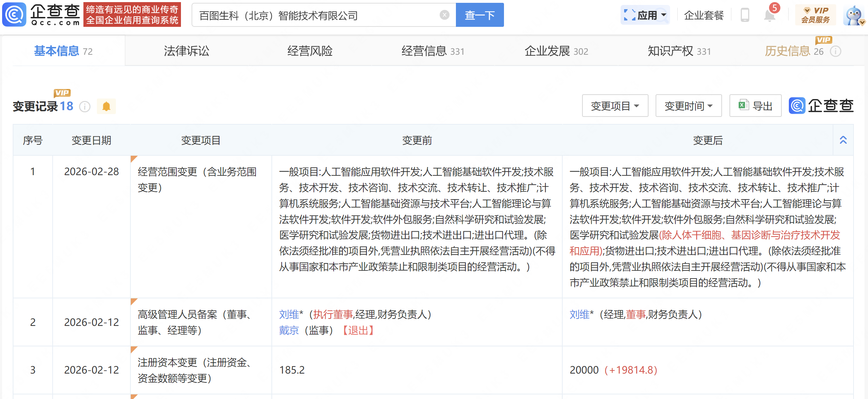
Task: Expand the 应用 dropdown menu
Action: 645,15
